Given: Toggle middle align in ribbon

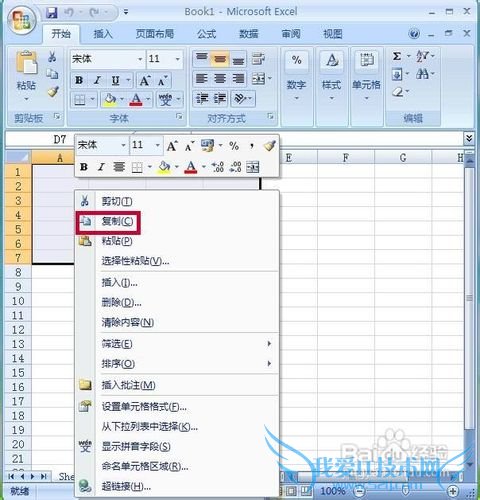Looking at the screenshot, I should click(220, 59).
